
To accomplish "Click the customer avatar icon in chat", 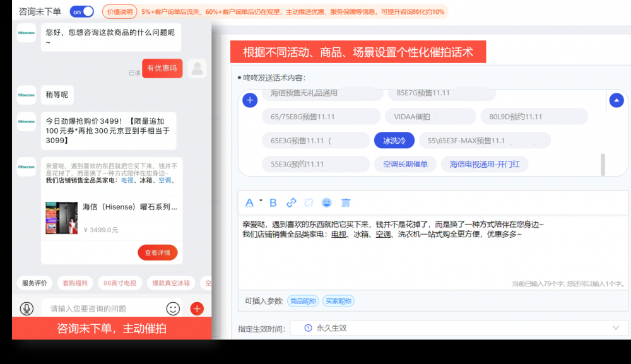I will coord(197,68).
